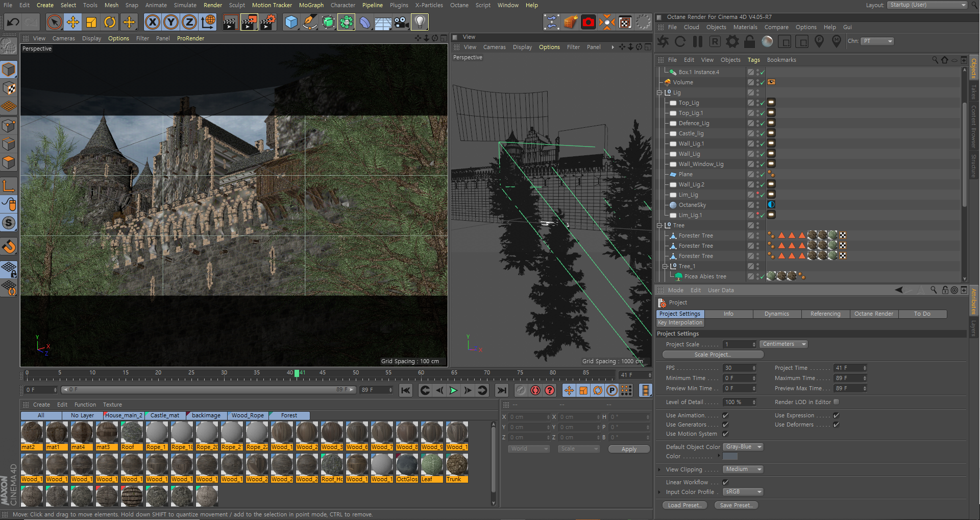This screenshot has width=980, height=520.
Task: Select the Move tool icon
Action: pyautogui.click(x=73, y=22)
